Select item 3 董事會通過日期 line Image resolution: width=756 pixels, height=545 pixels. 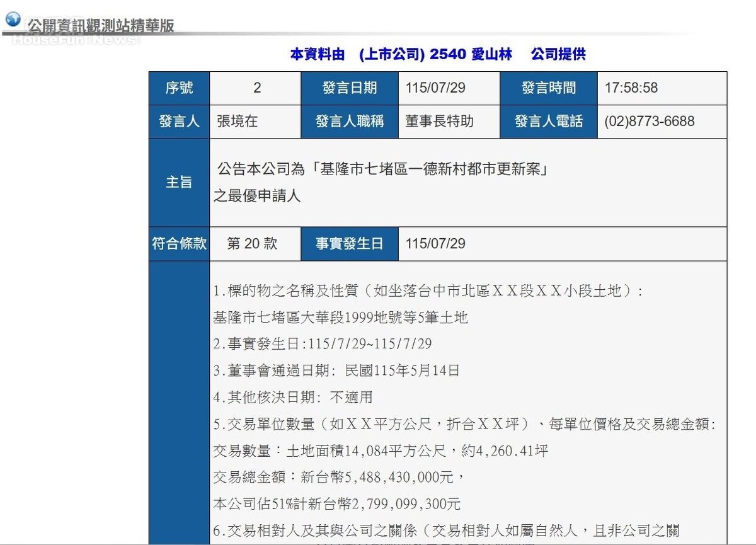tap(336, 370)
